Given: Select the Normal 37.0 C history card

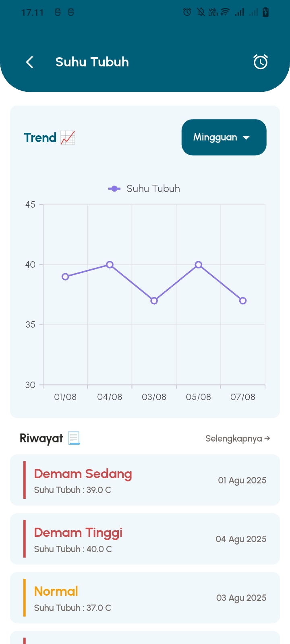Looking at the screenshot, I should point(145,598).
